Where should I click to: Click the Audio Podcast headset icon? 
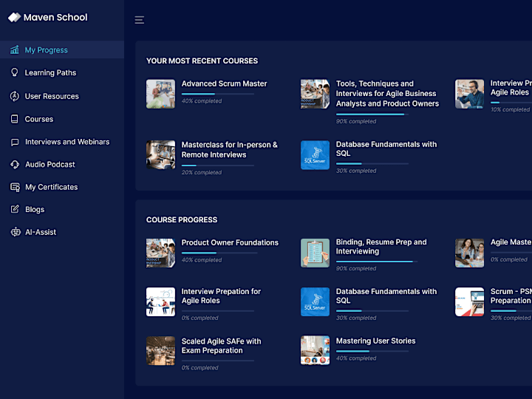coord(15,165)
